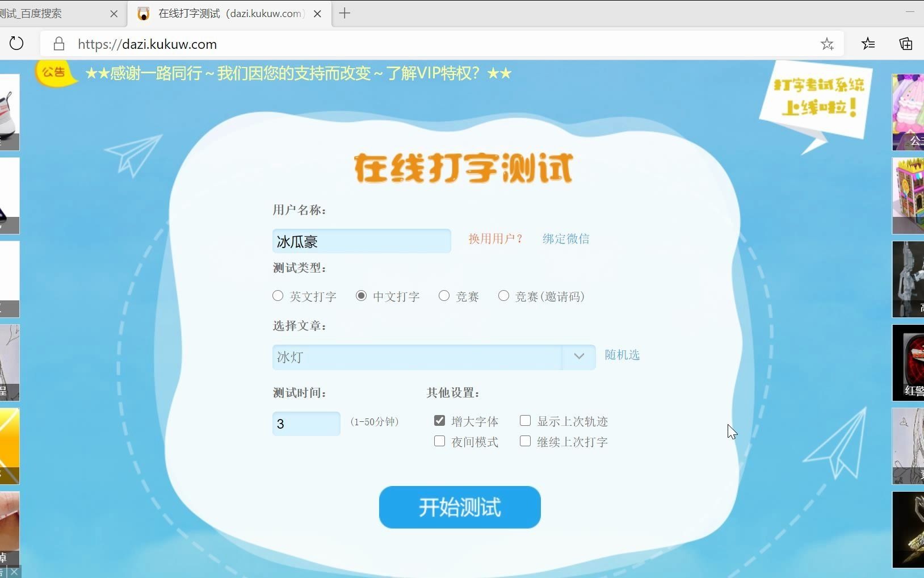924x578 pixels.
Task: Select the 英文打字 radio button
Action: 278,296
